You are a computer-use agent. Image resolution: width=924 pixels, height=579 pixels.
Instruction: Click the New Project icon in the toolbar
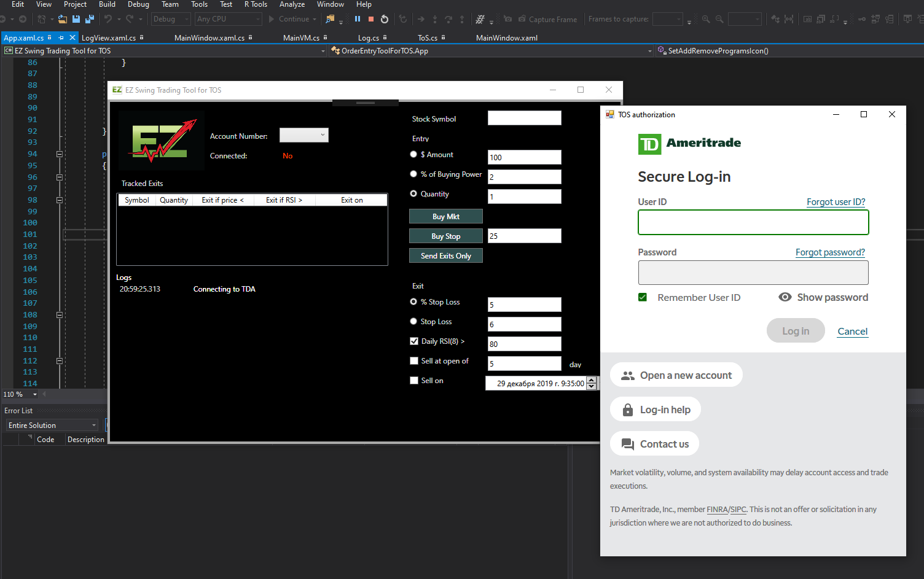point(42,19)
